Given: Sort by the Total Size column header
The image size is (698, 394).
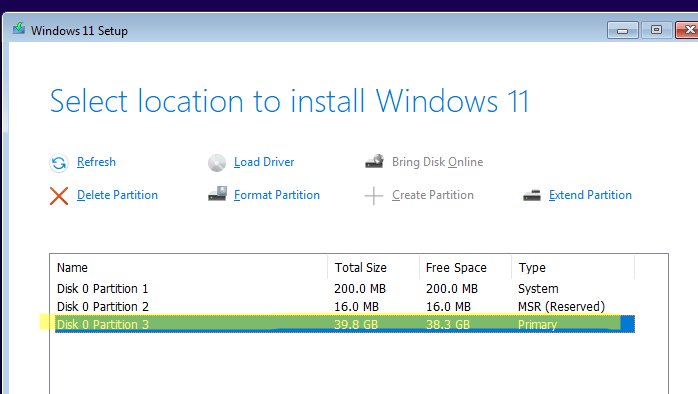Looking at the screenshot, I should pos(373,268).
